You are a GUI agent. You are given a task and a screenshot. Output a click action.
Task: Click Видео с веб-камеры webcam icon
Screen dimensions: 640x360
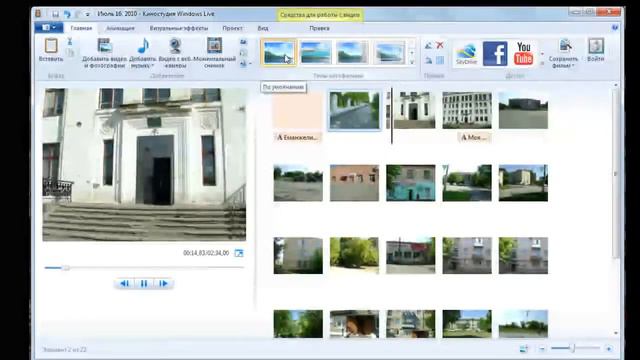[x=176, y=52]
